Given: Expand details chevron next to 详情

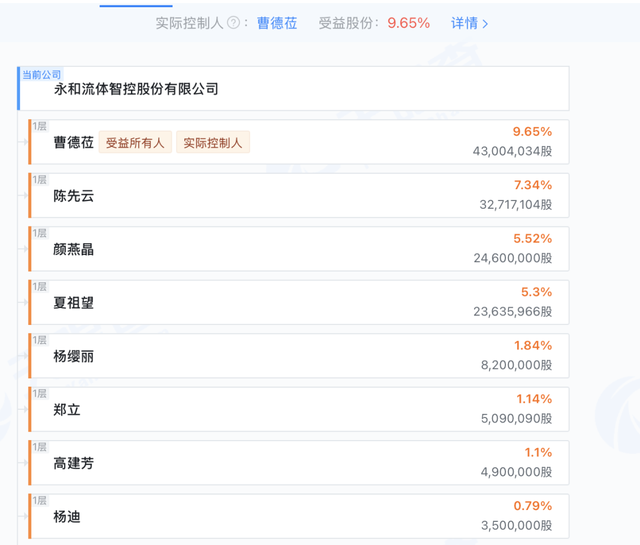Looking at the screenshot, I should pos(486,23).
